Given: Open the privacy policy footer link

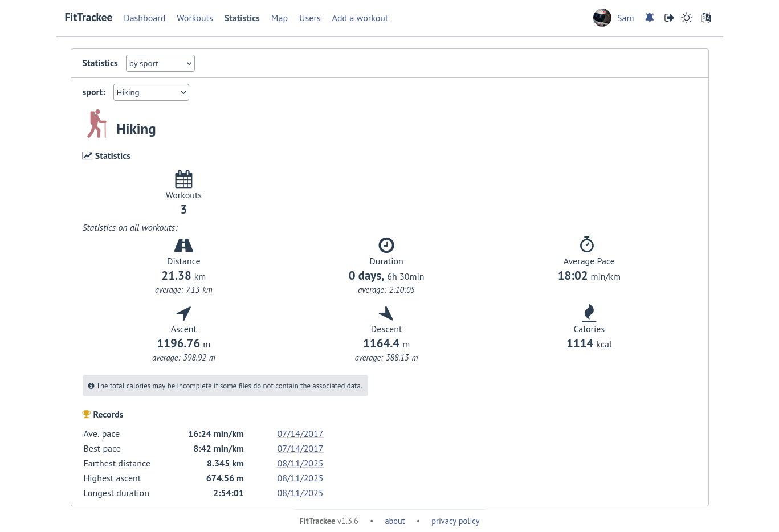Looking at the screenshot, I should pos(455,521).
